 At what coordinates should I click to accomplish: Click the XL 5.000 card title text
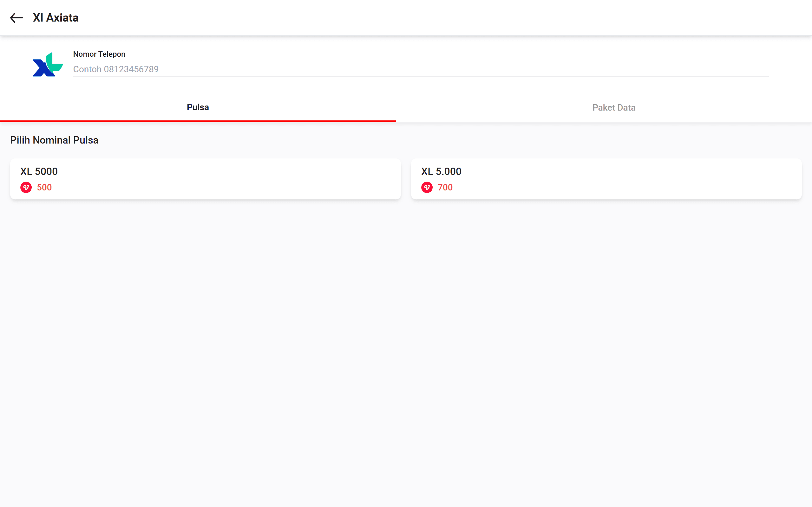click(441, 171)
